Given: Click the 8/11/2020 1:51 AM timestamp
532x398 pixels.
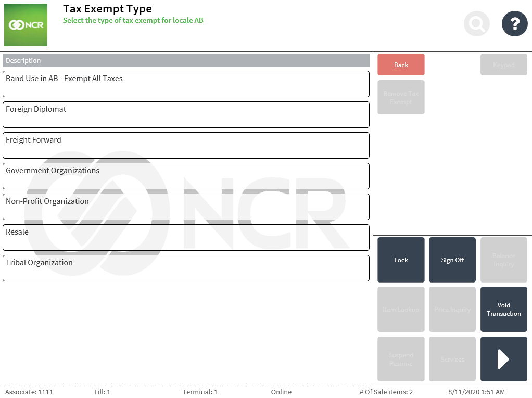Looking at the screenshot, I should (476, 392).
